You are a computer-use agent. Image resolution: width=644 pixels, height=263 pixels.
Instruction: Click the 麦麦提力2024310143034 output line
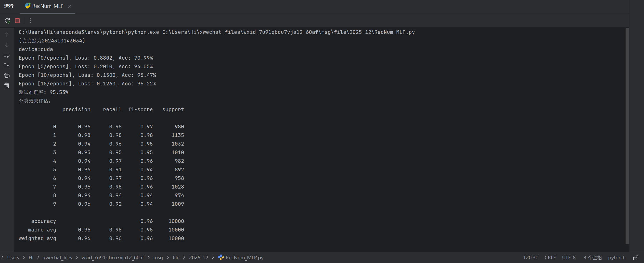[52, 41]
